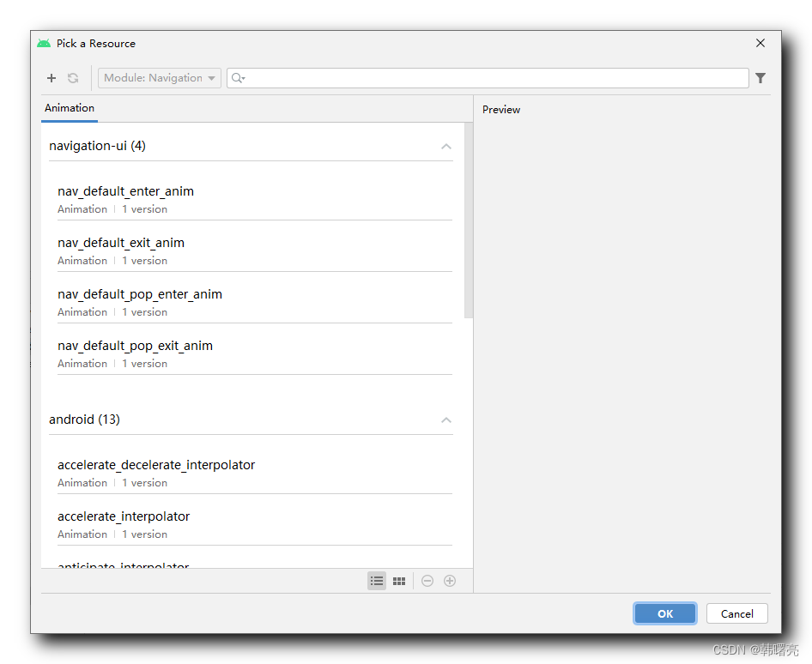Select nav_default_pop_exit_anim resource
The width and height of the screenshot is (812, 664).
[x=255, y=354]
